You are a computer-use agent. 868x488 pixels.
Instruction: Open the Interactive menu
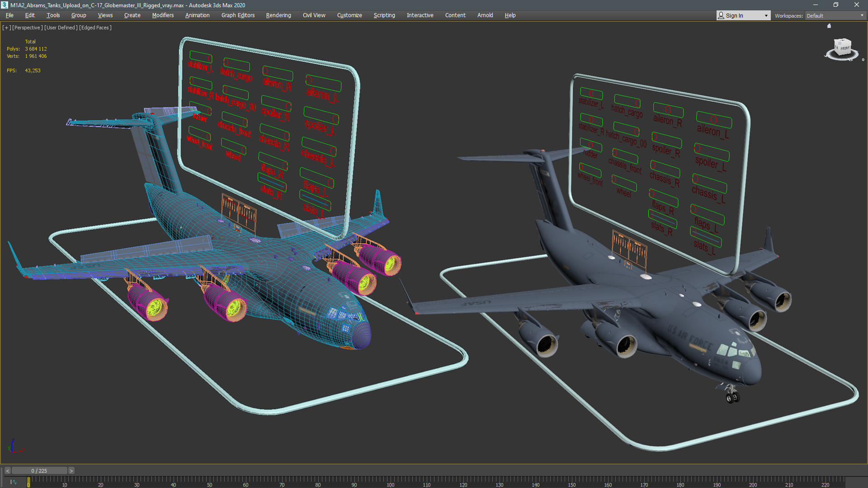pos(420,15)
